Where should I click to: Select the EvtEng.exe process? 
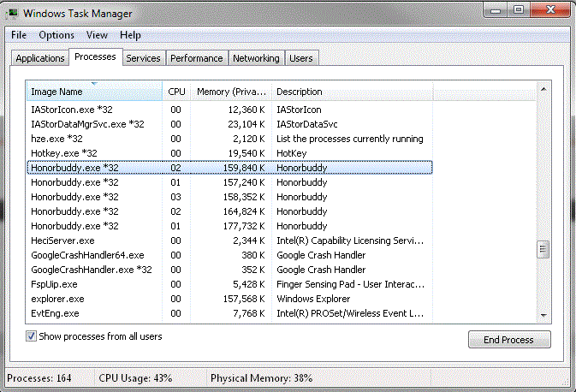pyautogui.click(x=229, y=313)
